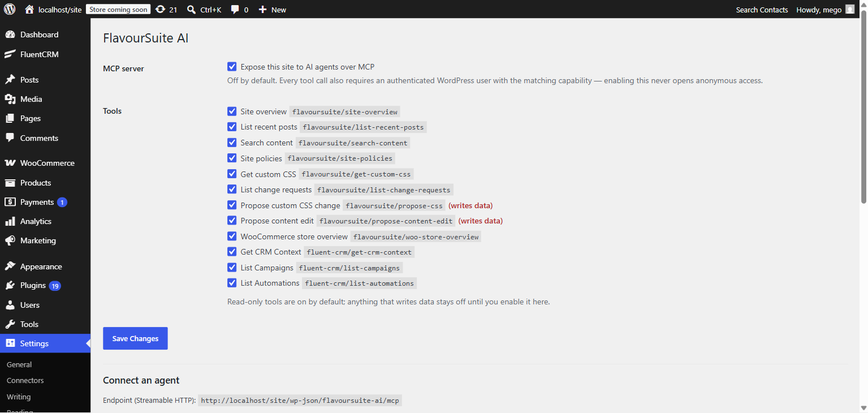
Task: Click the New content link label
Action: click(279, 10)
